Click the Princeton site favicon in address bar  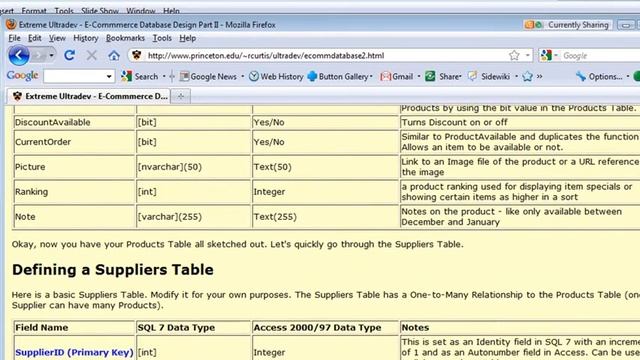pos(137,55)
